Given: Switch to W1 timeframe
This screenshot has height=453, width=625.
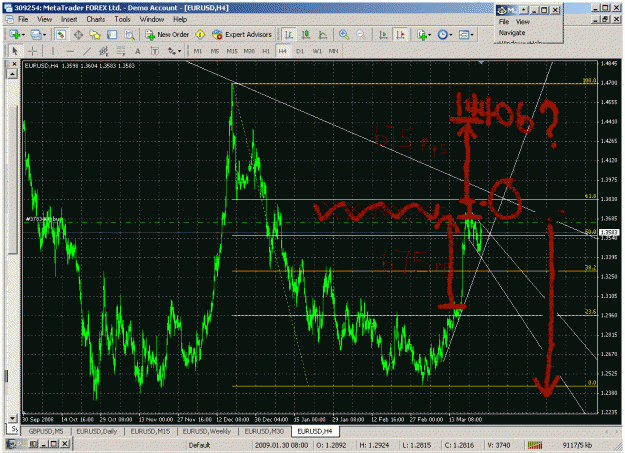Looking at the screenshot, I should pos(317,51).
